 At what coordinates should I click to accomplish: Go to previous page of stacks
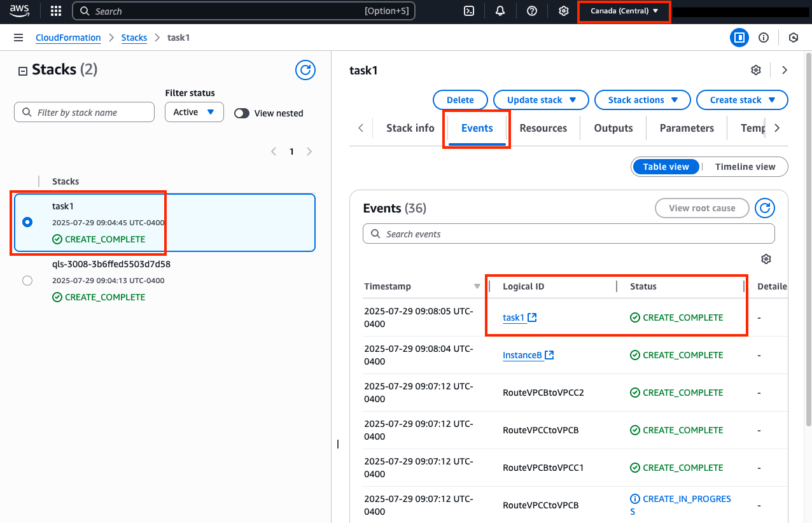(274, 151)
